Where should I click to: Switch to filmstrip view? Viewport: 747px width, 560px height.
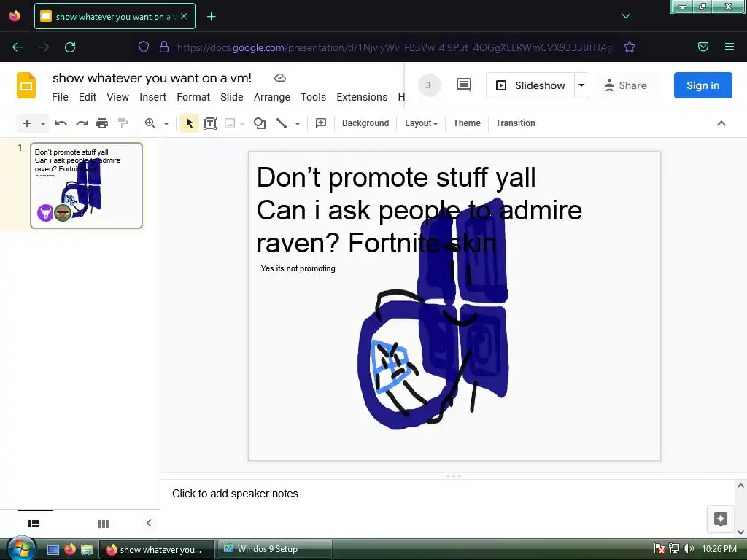pos(34,524)
